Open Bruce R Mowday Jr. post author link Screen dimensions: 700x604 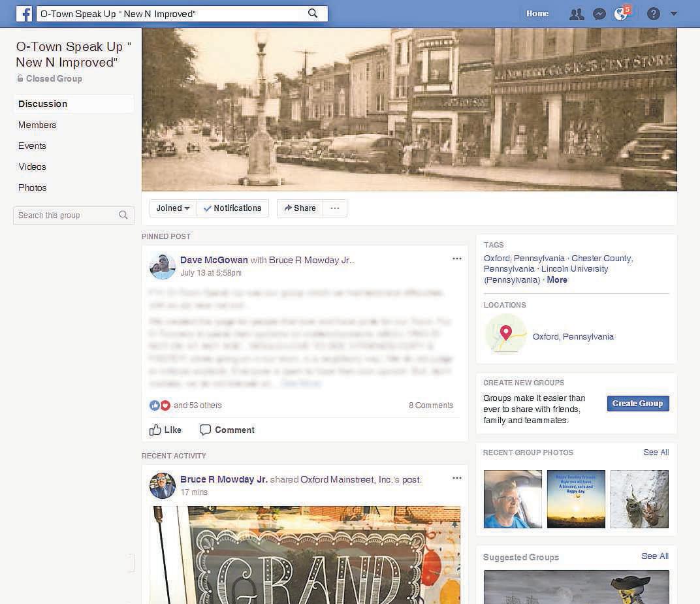pyautogui.click(x=224, y=479)
